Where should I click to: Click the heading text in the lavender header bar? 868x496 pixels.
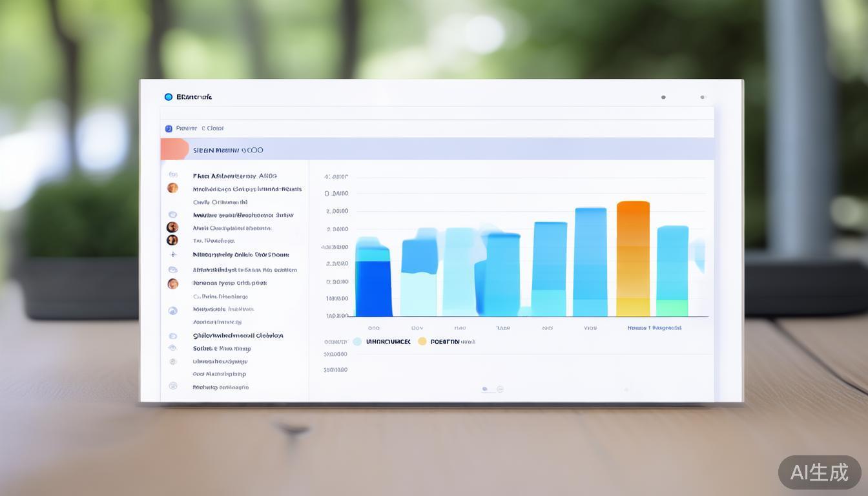228,150
